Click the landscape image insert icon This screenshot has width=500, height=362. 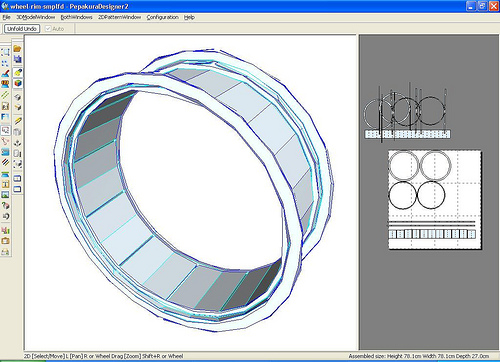5,194
